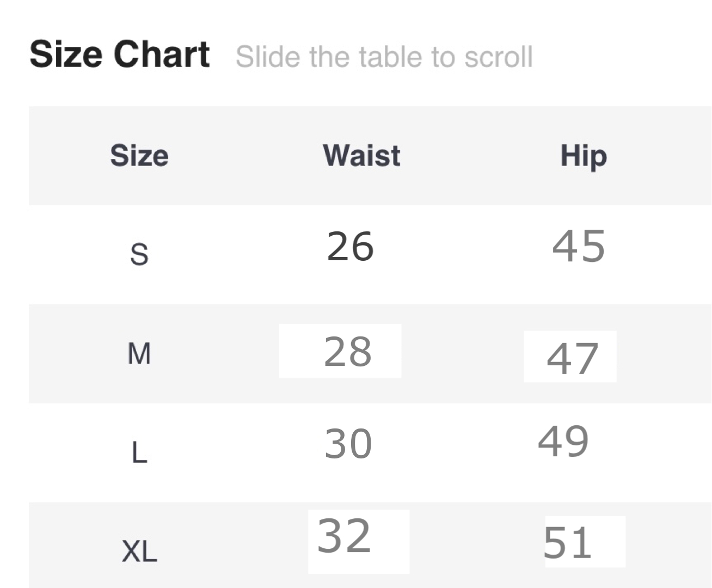Click the word 'Slide' in the hint text
712x588 pixels.
[x=268, y=57]
